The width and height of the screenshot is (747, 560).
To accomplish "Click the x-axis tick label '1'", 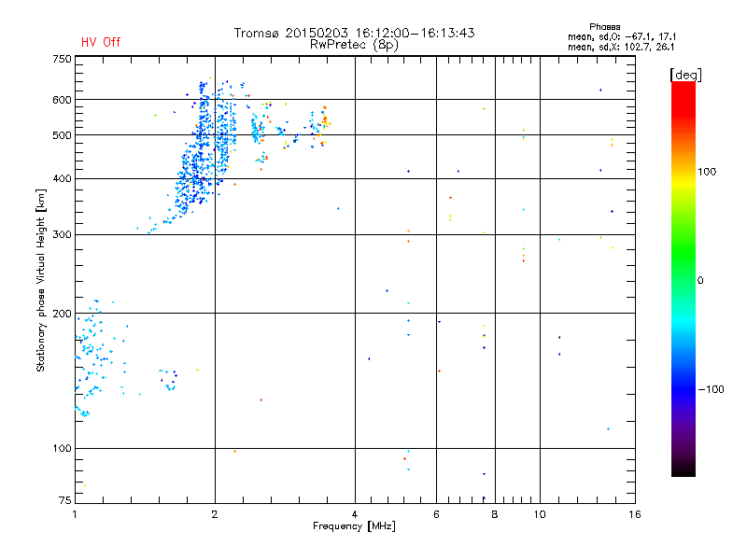I will 75,514.
